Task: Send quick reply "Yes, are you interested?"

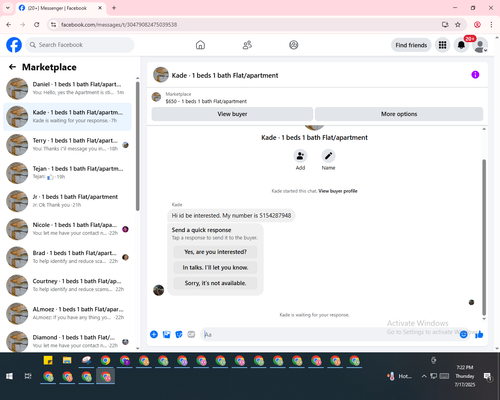Action: tap(215, 252)
